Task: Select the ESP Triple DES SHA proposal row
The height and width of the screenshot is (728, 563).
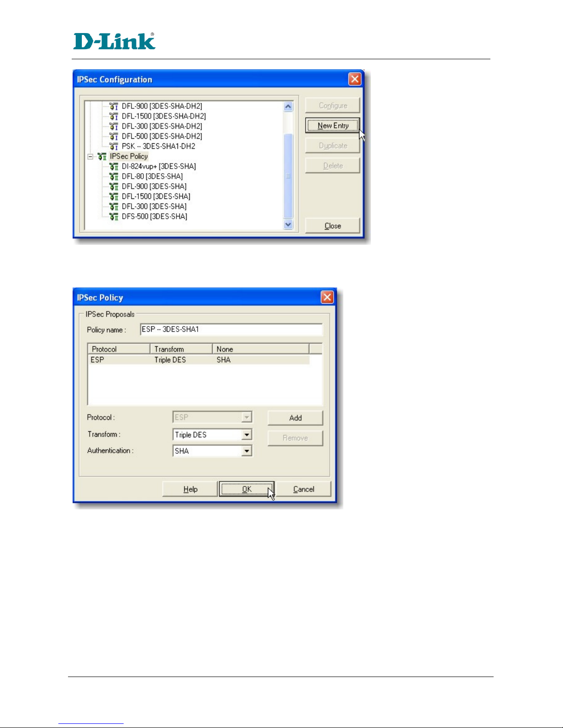Action: (199, 360)
